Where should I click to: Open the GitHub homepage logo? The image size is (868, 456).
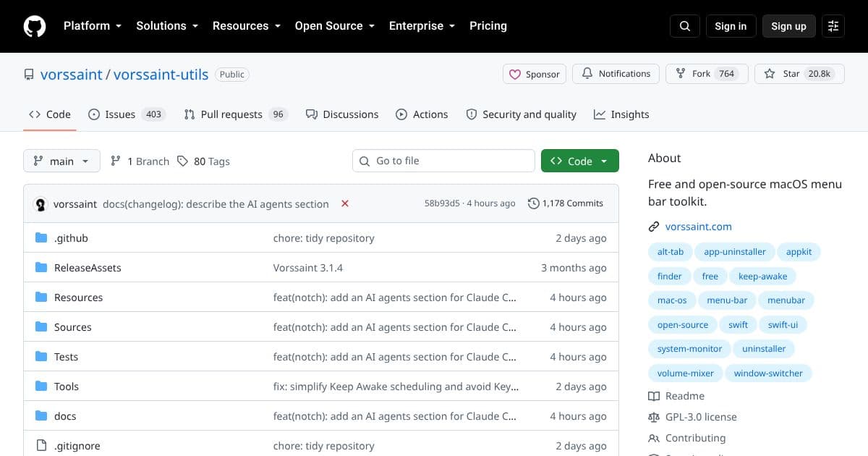(35, 26)
